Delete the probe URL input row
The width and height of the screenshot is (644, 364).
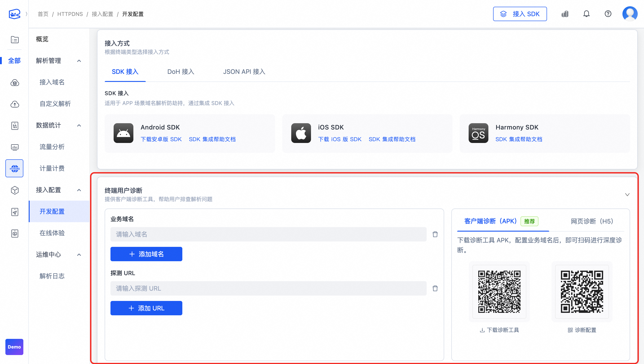(435, 288)
